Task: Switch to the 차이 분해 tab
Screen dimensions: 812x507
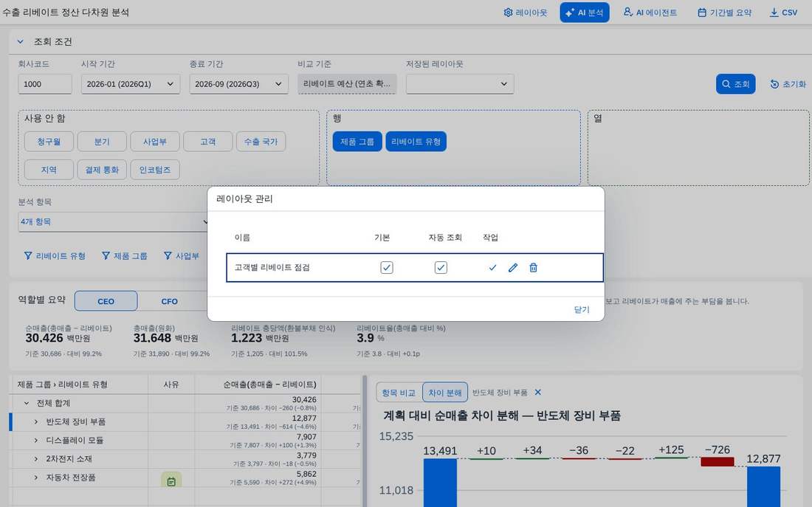Action: pos(445,393)
